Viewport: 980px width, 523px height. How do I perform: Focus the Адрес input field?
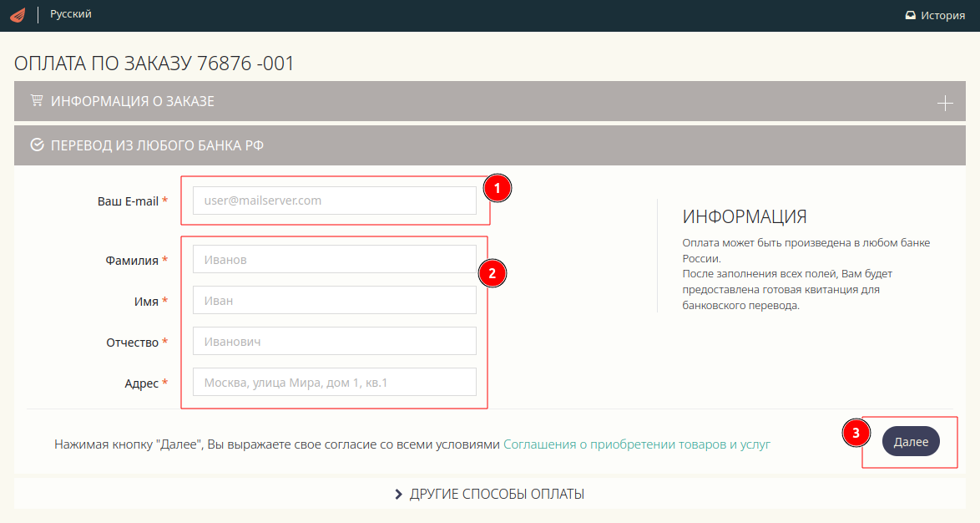click(334, 382)
